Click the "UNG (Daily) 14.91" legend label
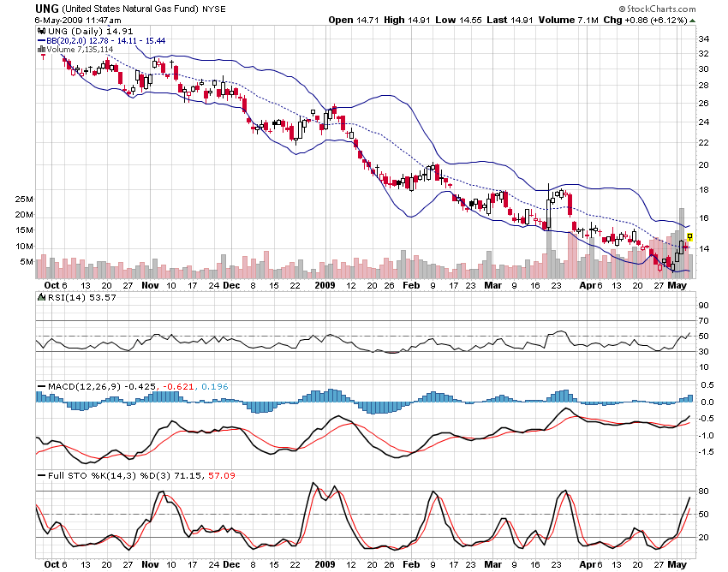Screen dimensions: 728x572 [x=91, y=31]
